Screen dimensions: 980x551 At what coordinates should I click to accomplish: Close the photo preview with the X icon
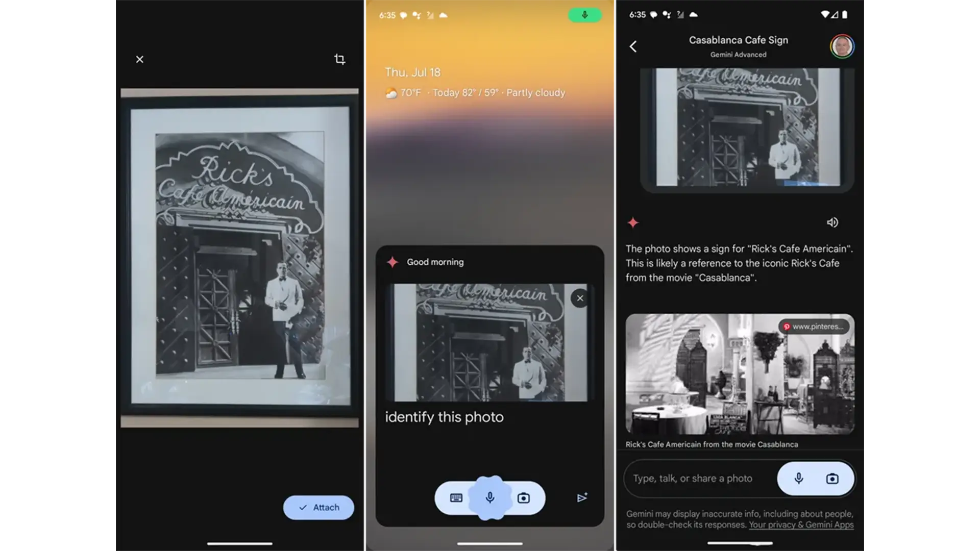pyautogui.click(x=139, y=59)
